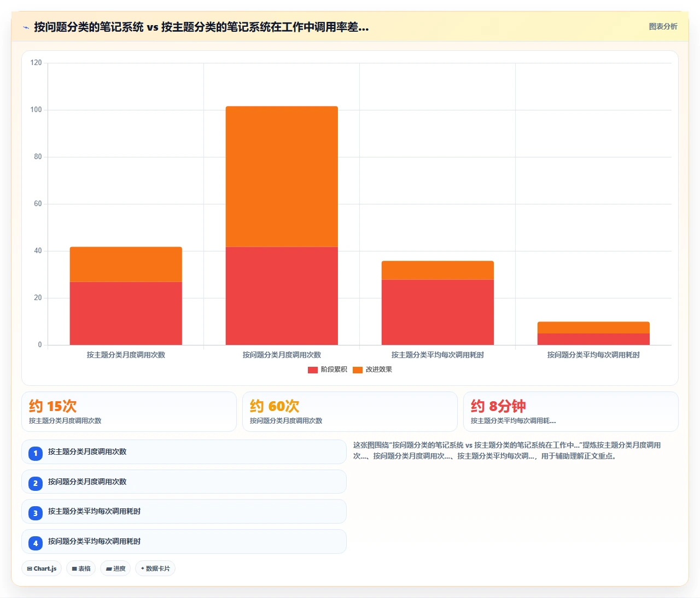Click caption 按问题分类月度调用次数 under 约 60次
This screenshot has width=700, height=598.
coord(286,421)
